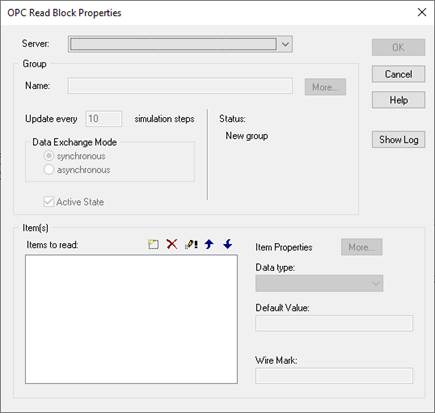Move item down with blue arrow

pyautogui.click(x=228, y=244)
